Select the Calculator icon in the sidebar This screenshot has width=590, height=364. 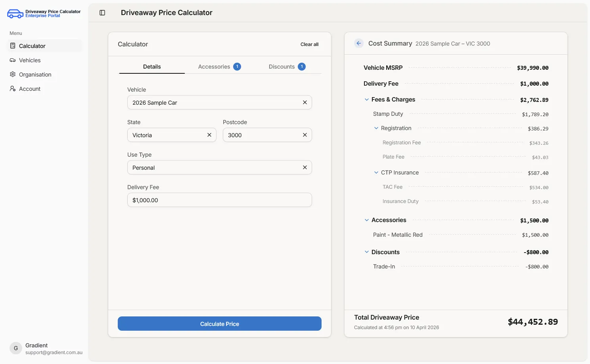[13, 46]
